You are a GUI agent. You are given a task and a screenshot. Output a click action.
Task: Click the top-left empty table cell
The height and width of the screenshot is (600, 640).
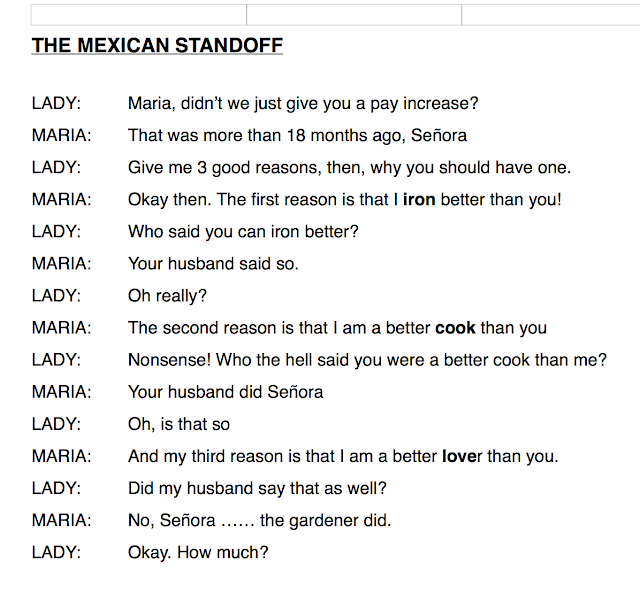[138, 14]
